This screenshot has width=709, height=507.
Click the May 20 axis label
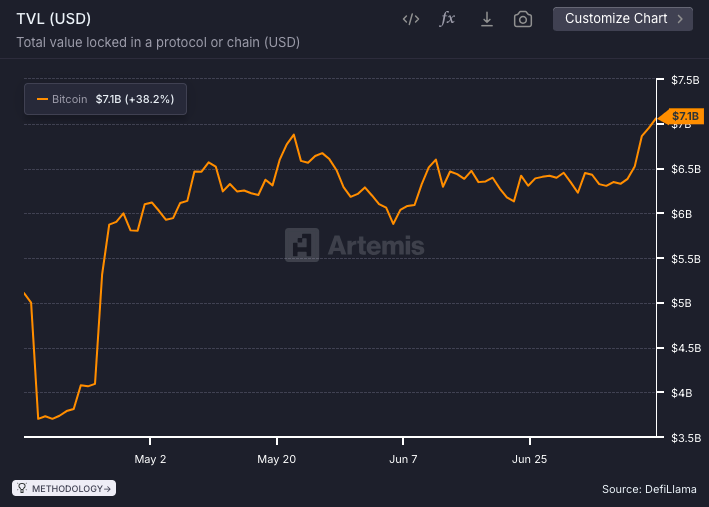tap(276, 459)
